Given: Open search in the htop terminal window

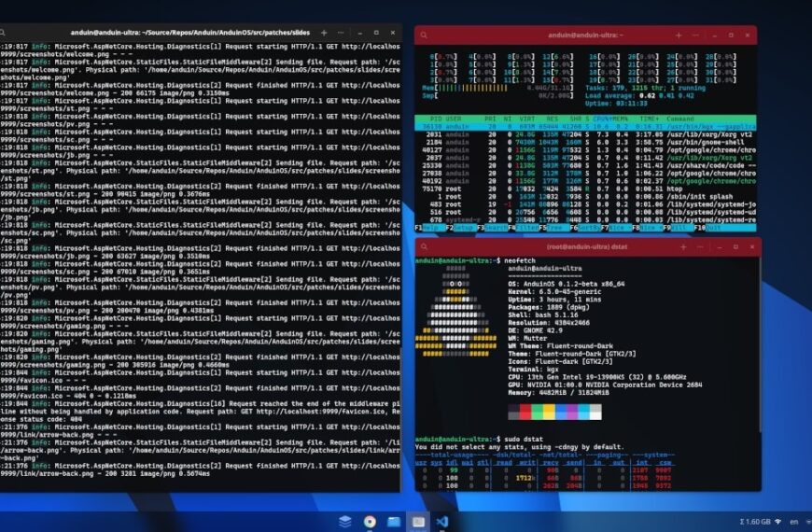Looking at the screenshot, I should point(424,35).
